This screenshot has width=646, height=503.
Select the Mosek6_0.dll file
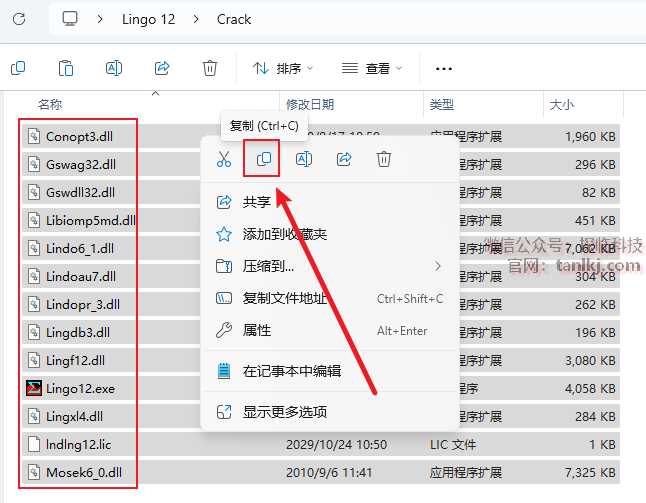coord(84,473)
